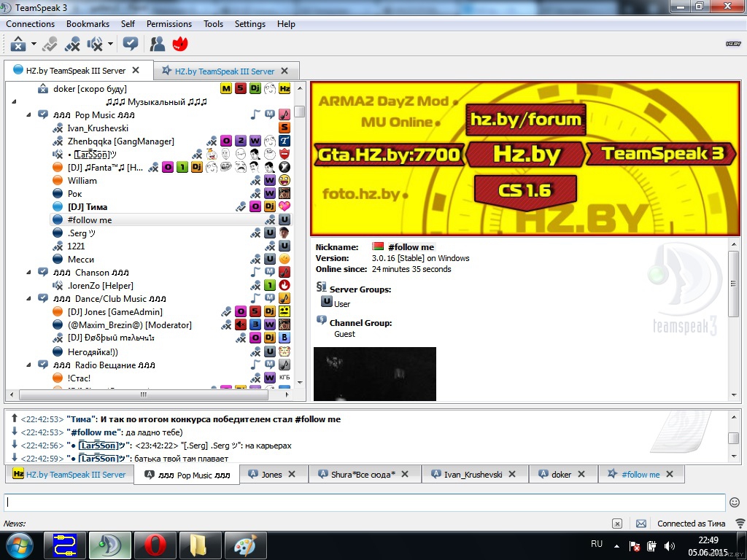The height and width of the screenshot is (560, 747).
Task: Click the U badge in the #follow me row
Action: tap(285, 219)
